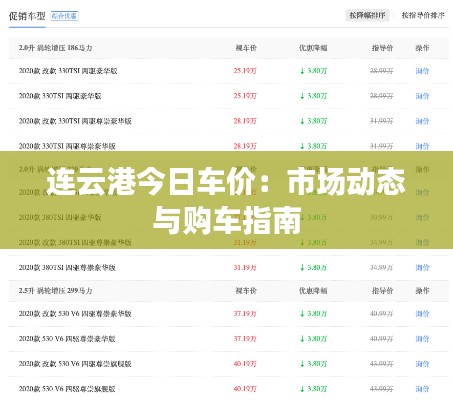Click 询价 for 2020款 330TSI 四驱尊崇豪华版
Screen dimensions: 453x400
point(422,146)
